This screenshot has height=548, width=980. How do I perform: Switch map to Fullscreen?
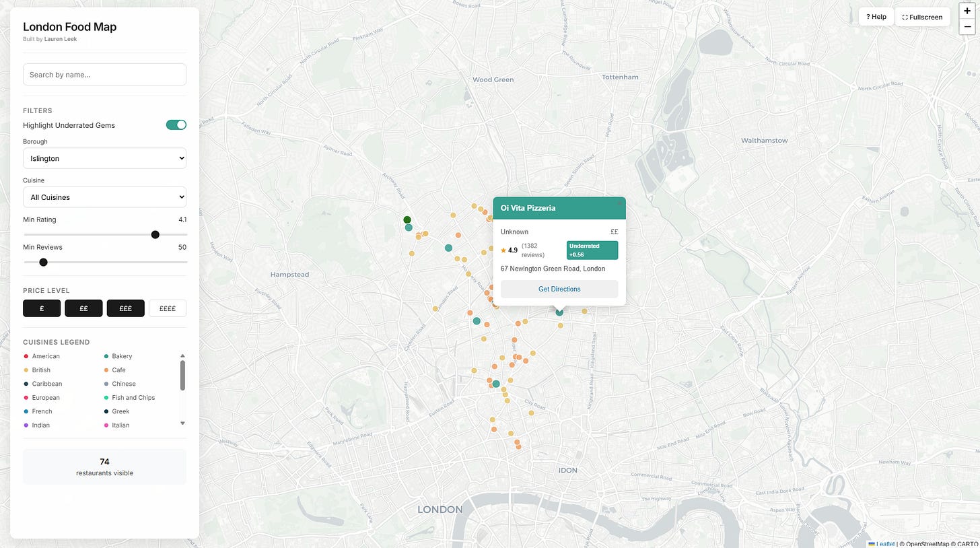tap(922, 17)
